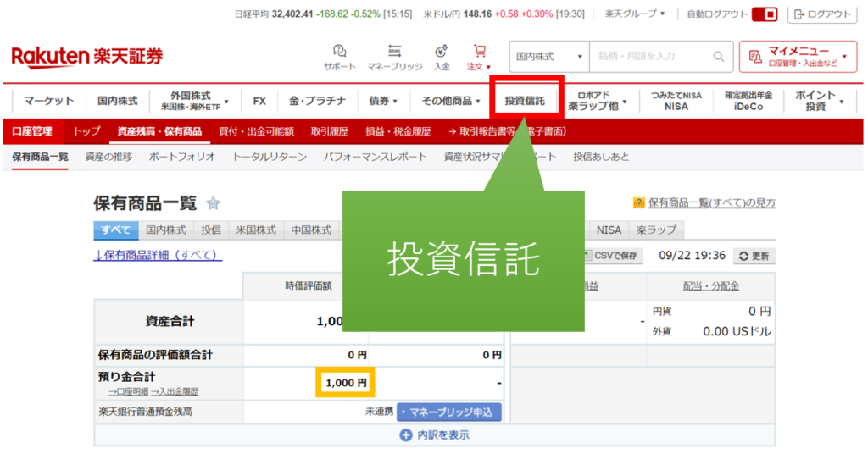Screen dimensions: 868x476
Task: Click the 入金 deposit icon
Action: click(x=441, y=58)
